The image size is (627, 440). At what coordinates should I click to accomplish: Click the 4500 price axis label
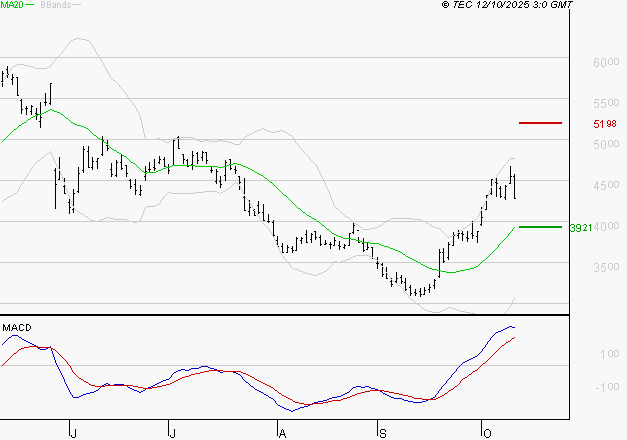606,185
